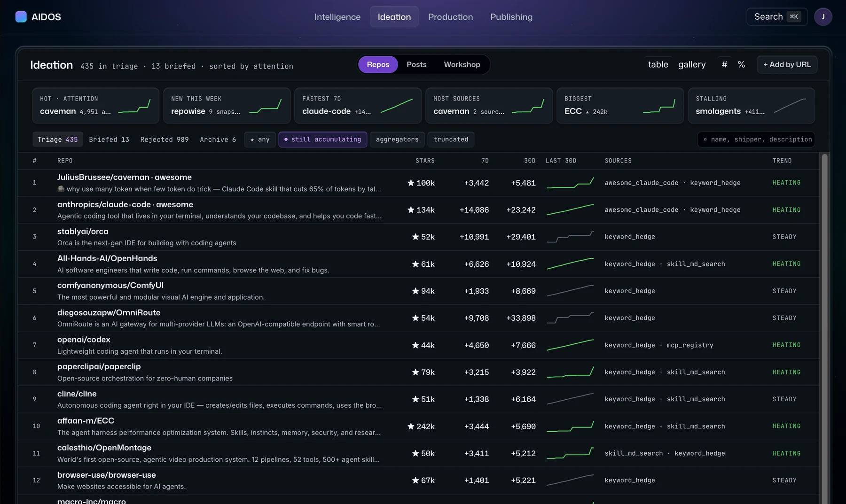Click the star icon beside 51k stars
The width and height of the screenshot is (846, 504).
click(415, 399)
